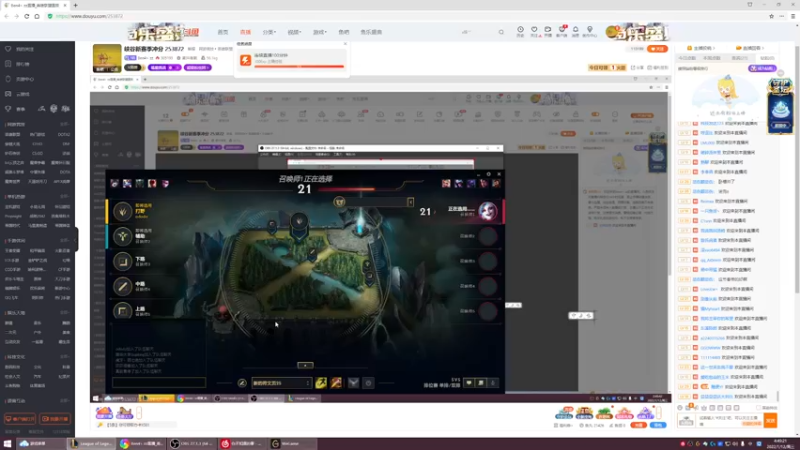Viewport: 800px width, 450px height.
Task: Select the top lane role icon
Action: tap(122, 311)
